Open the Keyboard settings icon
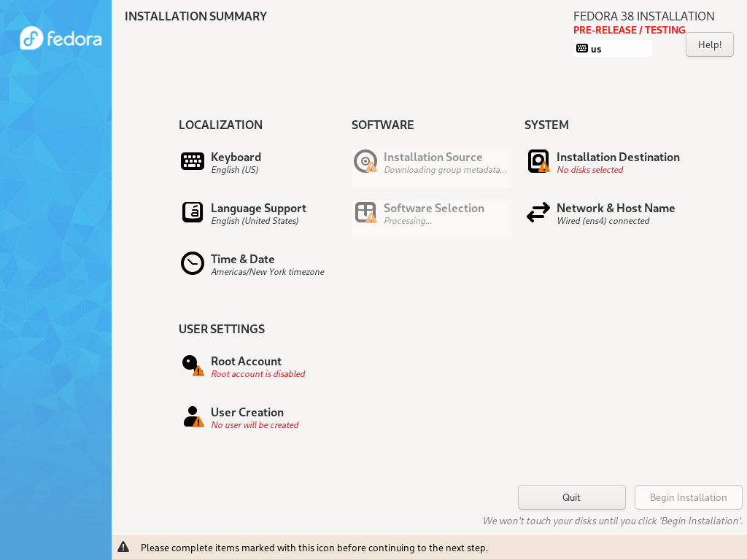Viewport: 747px width, 560px height. (193, 161)
